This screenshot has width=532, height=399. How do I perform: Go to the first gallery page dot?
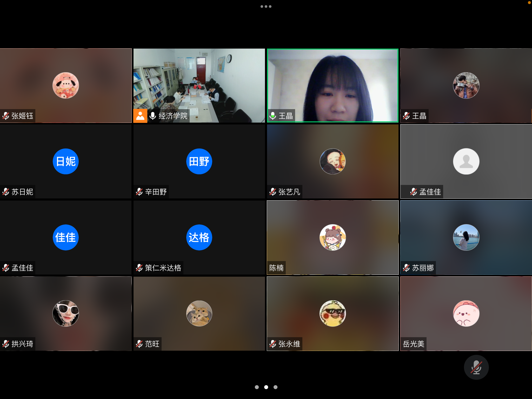click(257, 387)
